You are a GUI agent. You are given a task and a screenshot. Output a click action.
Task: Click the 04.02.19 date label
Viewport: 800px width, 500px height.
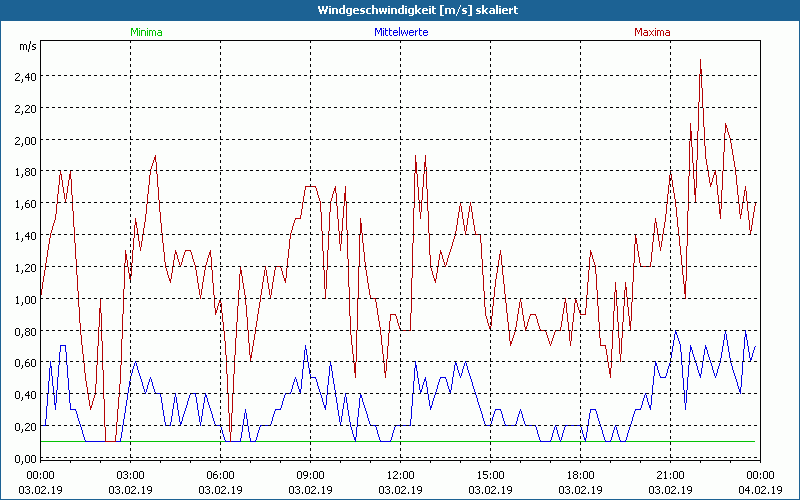pyautogui.click(x=760, y=490)
